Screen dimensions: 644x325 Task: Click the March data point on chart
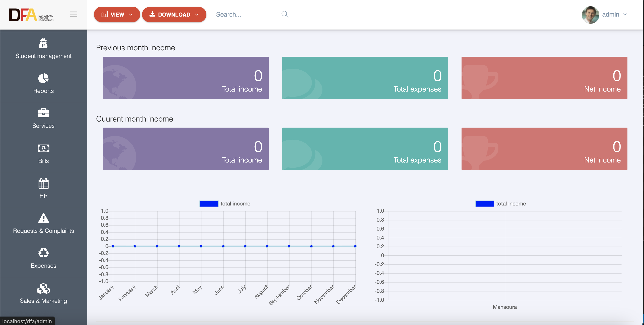click(157, 246)
